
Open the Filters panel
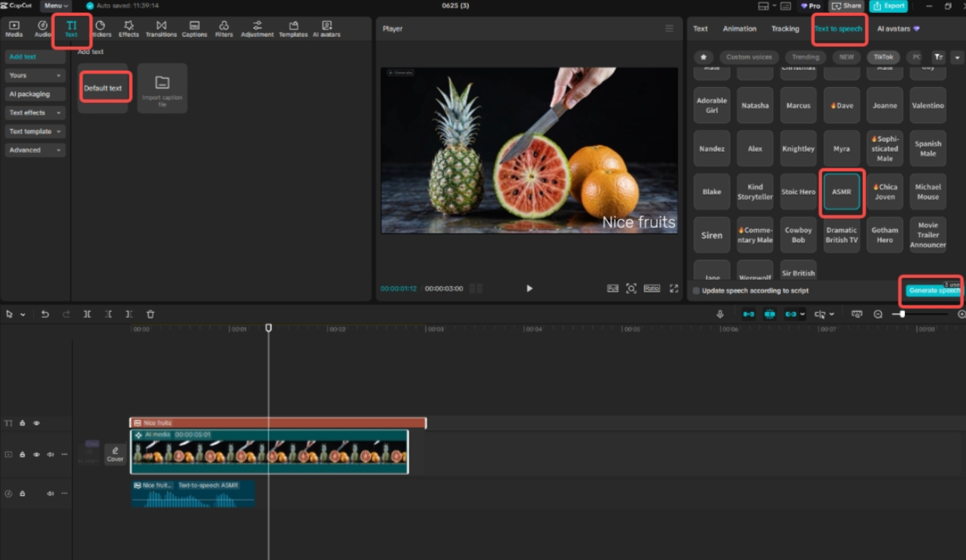(223, 29)
